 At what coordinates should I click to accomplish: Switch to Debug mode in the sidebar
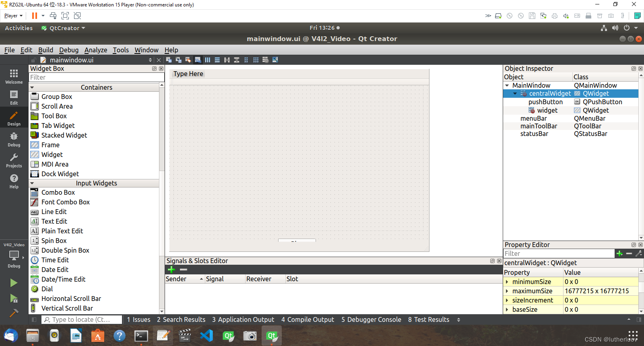tap(14, 139)
